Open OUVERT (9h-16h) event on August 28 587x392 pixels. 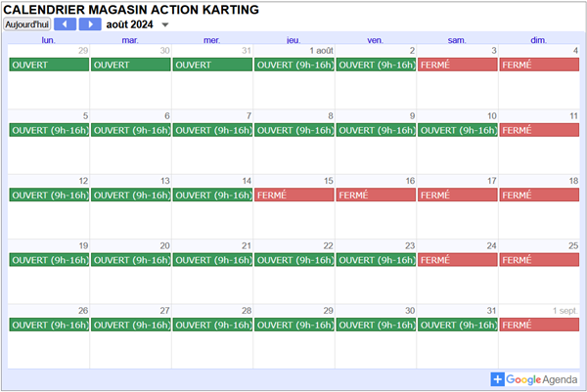click(x=212, y=325)
